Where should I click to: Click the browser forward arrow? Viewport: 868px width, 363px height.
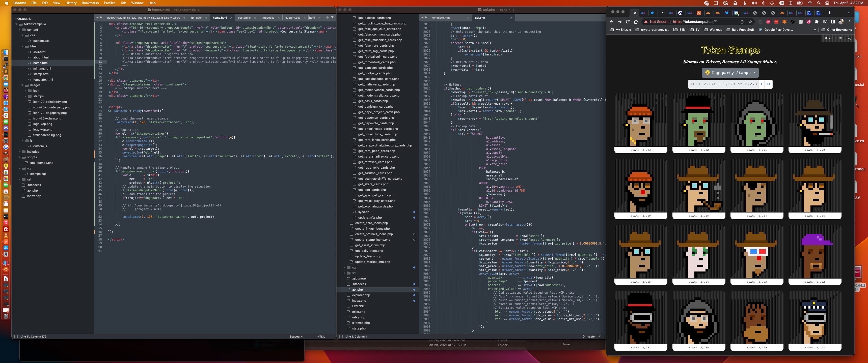pyautogui.click(x=619, y=21)
